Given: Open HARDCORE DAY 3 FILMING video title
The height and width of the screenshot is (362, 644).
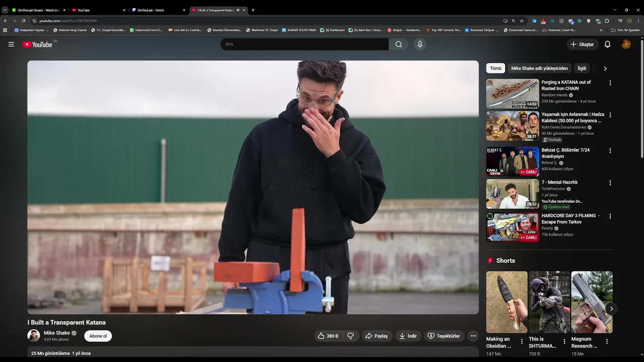Looking at the screenshot, I should (571, 219).
